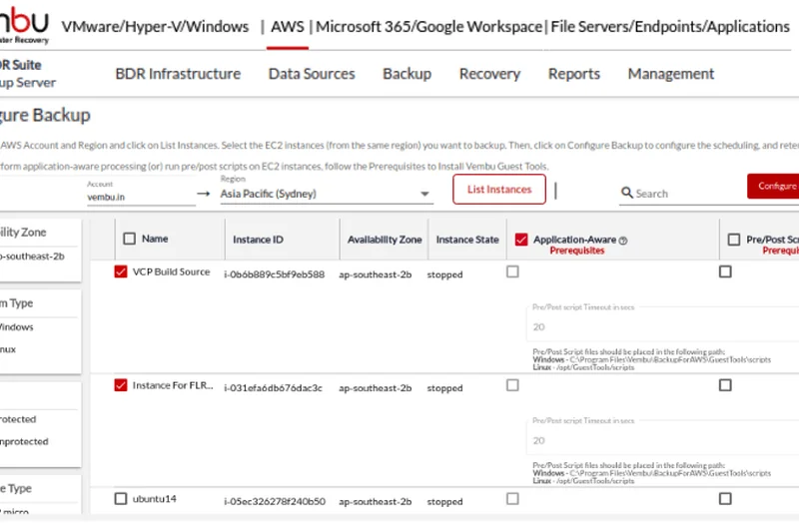
Task: Click the Account input field
Action: pos(140,197)
